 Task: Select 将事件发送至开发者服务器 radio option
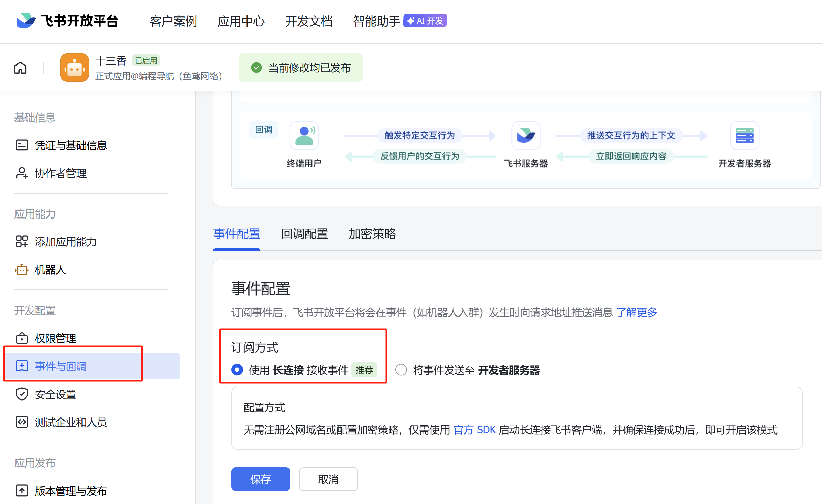tap(401, 370)
